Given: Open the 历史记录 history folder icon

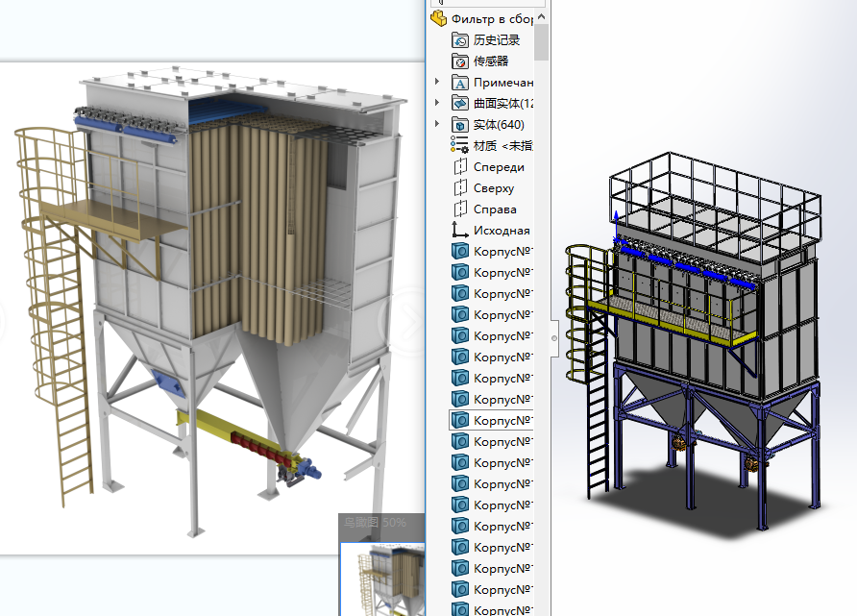Looking at the screenshot, I should pos(460,40).
